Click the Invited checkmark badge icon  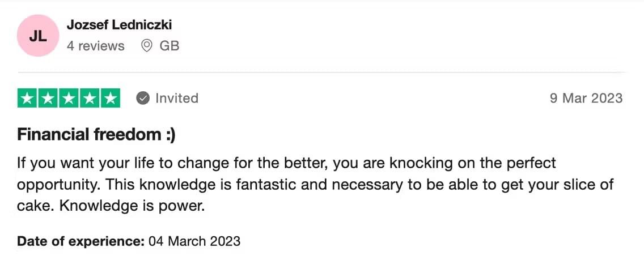point(142,99)
